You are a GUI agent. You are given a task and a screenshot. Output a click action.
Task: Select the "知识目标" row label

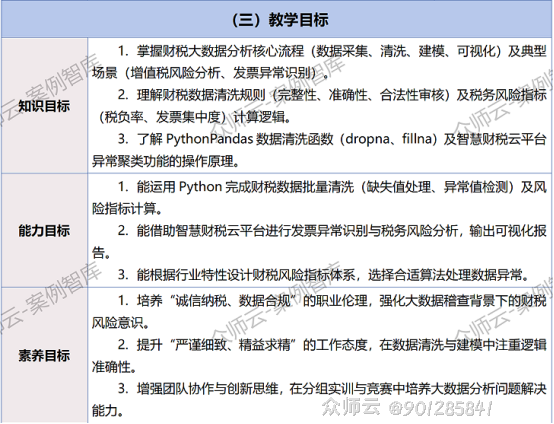coord(44,106)
